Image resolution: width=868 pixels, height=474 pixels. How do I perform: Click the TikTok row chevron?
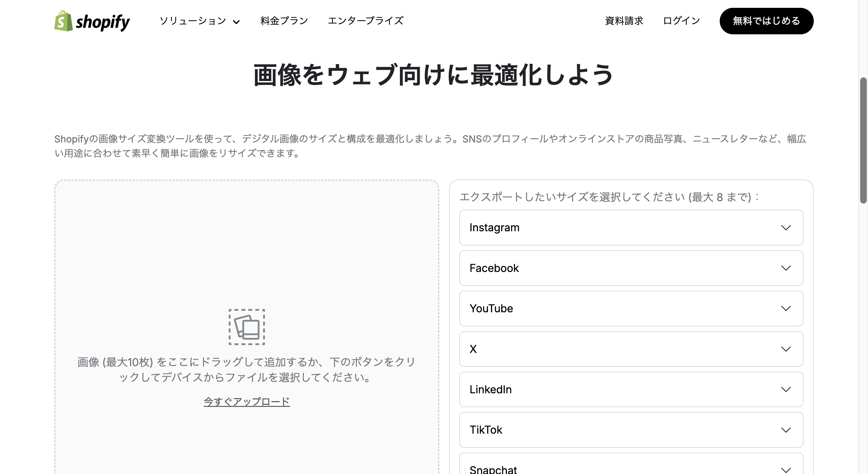786,430
